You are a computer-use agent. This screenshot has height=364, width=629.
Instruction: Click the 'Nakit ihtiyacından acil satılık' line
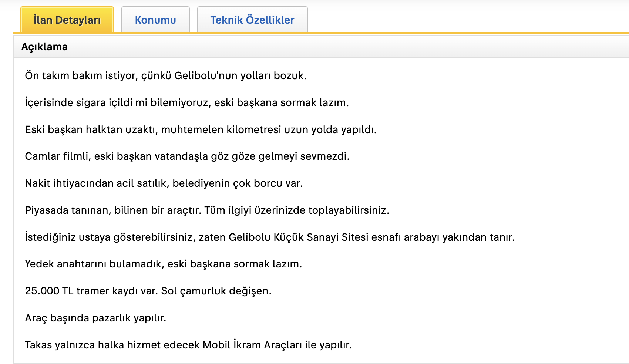coord(164,183)
